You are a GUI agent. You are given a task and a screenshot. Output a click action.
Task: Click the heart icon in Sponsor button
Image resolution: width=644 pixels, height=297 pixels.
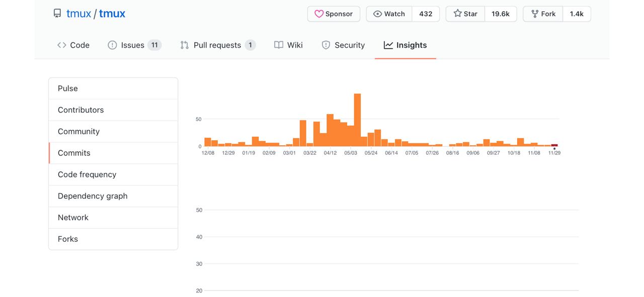click(x=319, y=14)
